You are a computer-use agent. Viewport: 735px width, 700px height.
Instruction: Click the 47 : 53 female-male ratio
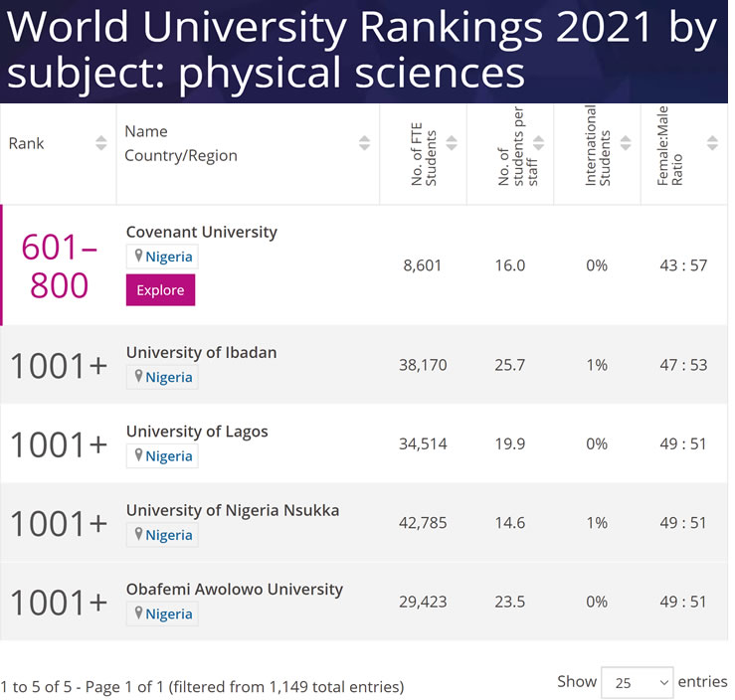click(x=683, y=365)
